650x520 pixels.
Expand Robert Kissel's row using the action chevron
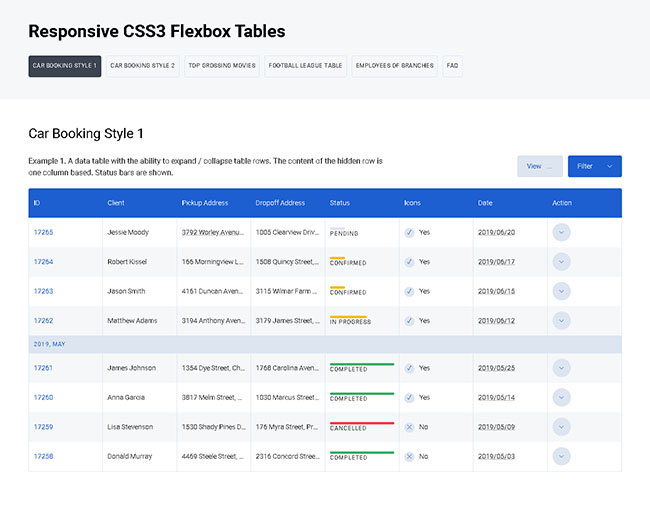coord(561,262)
